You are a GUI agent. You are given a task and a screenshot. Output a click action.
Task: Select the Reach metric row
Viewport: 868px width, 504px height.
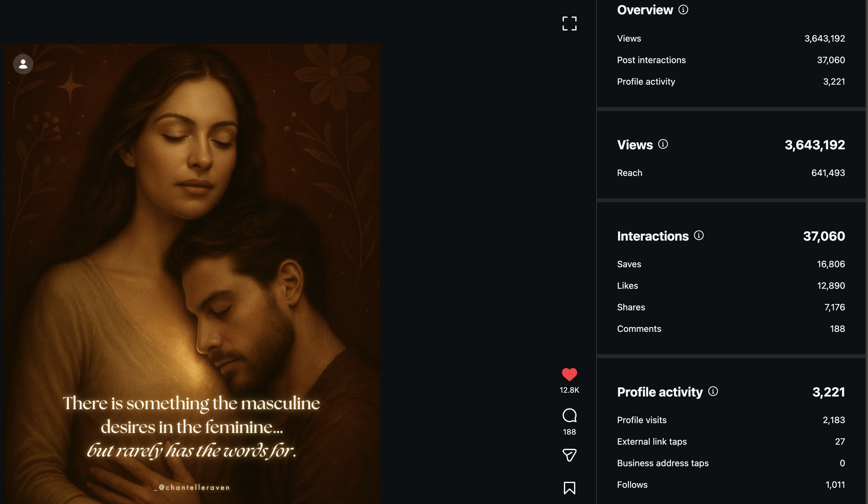(731, 173)
